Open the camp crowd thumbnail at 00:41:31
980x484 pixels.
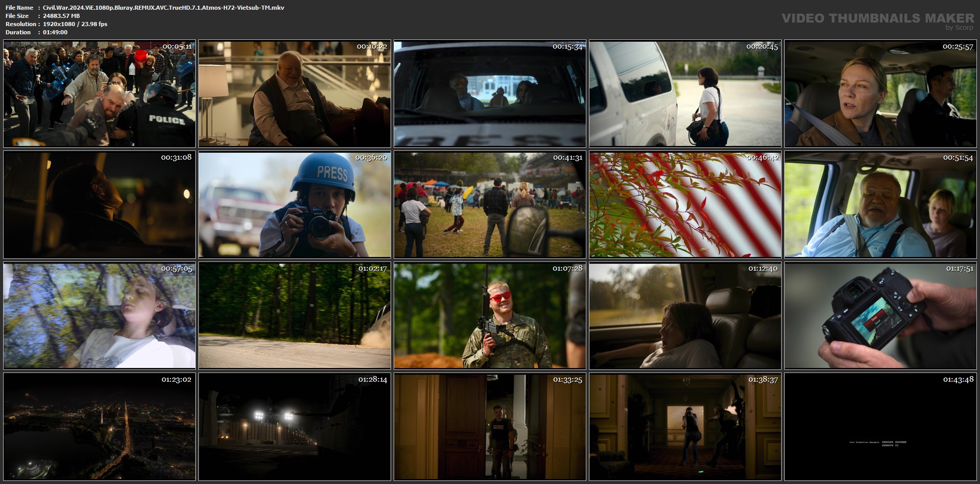point(490,205)
